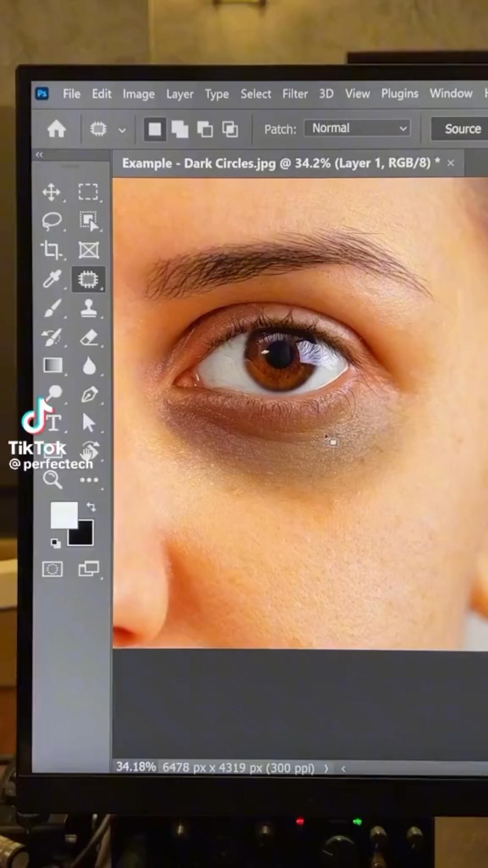488x868 pixels.
Task: Open the Type menu
Action: click(x=217, y=94)
